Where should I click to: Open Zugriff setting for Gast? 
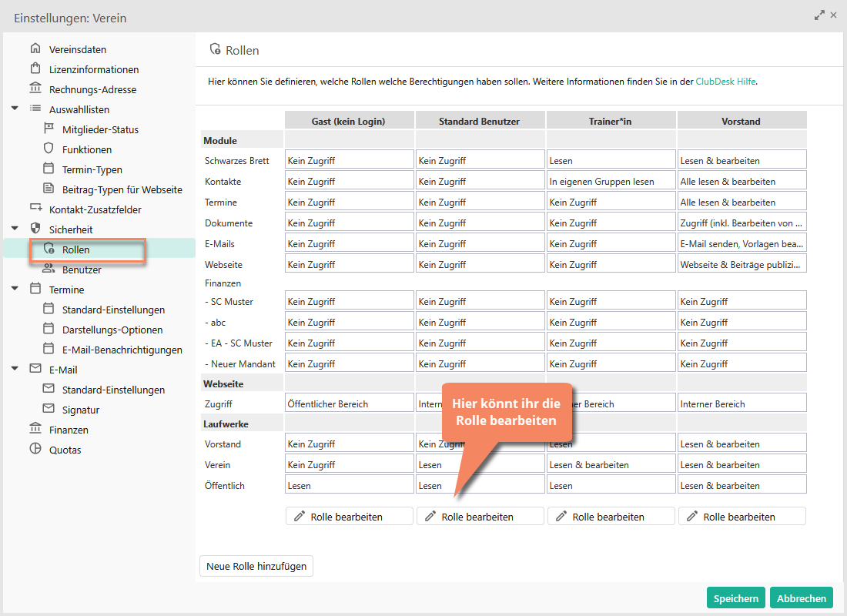point(349,403)
